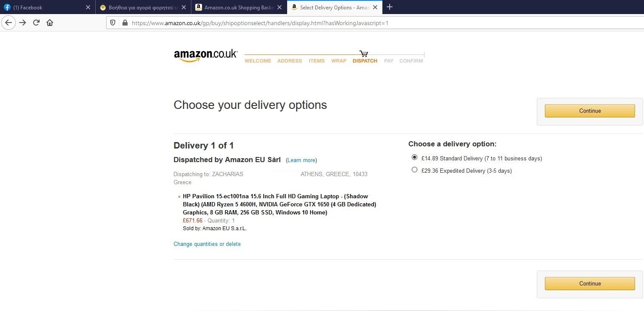
Task: Open a new tab with plus icon
Action: click(390, 7)
